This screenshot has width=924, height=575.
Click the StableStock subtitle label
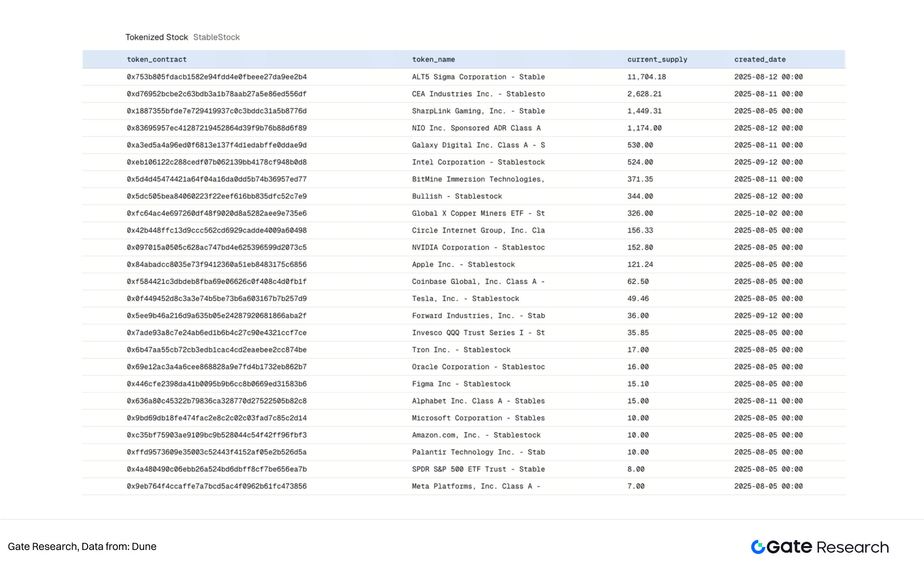(216, 37)
